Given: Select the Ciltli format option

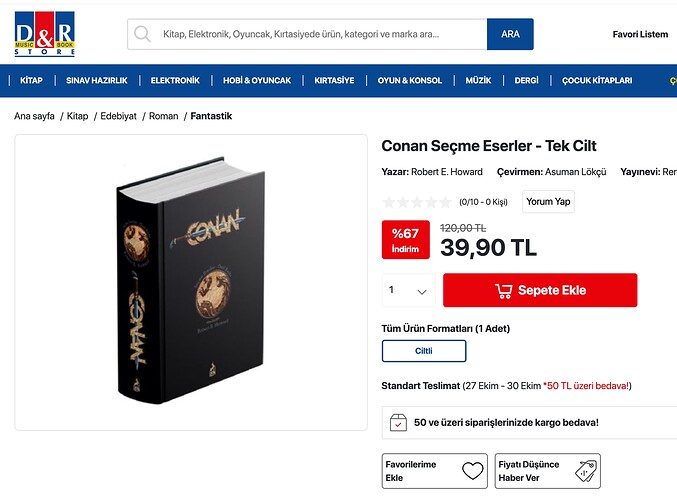Looking at the screenshot, I should pyautogui.click(x=424, y=351).
